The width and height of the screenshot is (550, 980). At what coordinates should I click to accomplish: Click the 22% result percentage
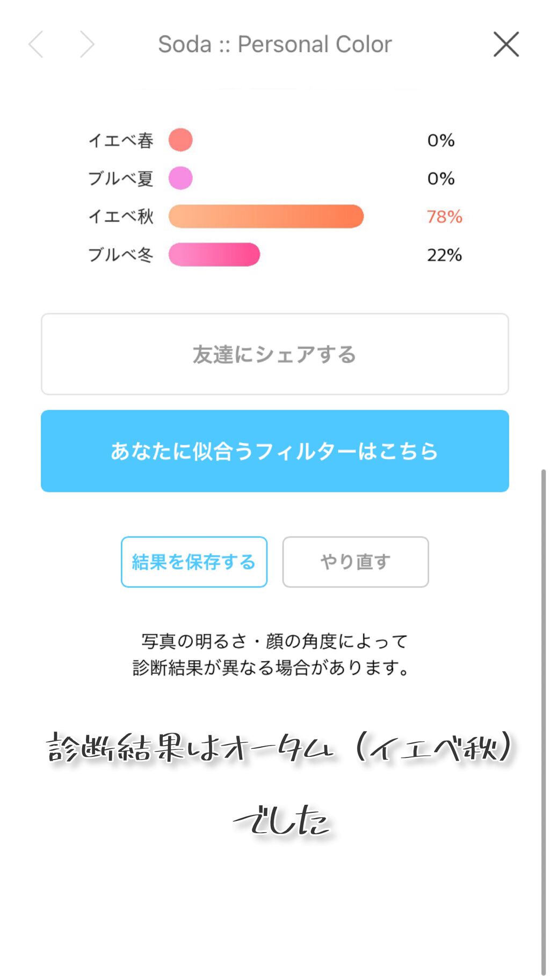pos(444,255)
